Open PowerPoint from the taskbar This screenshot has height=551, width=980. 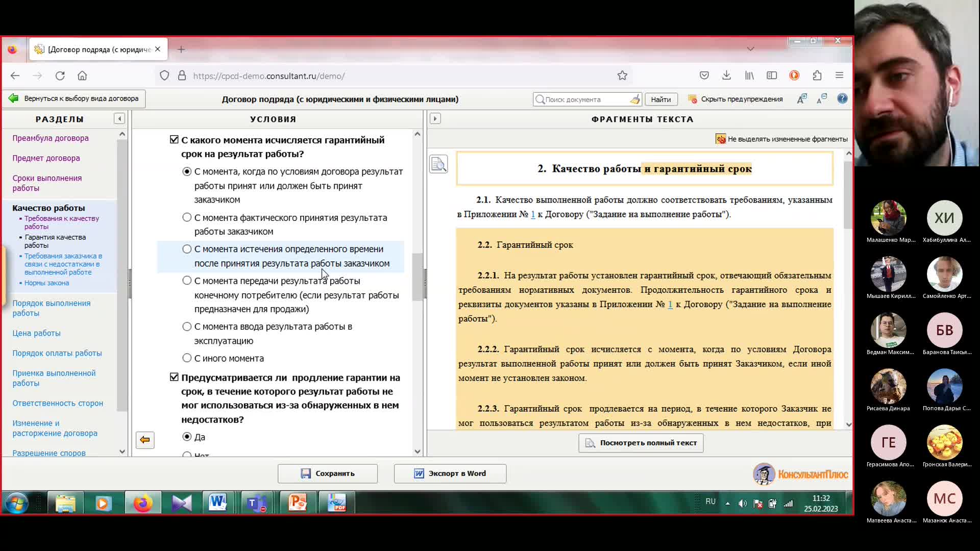[x=297, y=503]
